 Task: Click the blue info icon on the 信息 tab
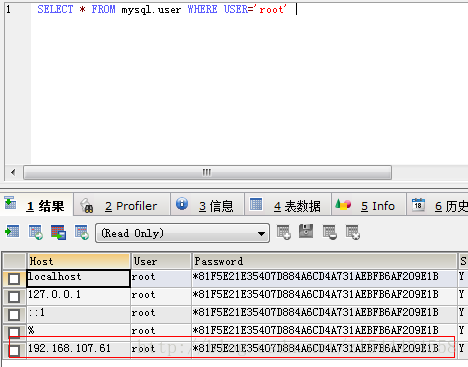point(182,203)
